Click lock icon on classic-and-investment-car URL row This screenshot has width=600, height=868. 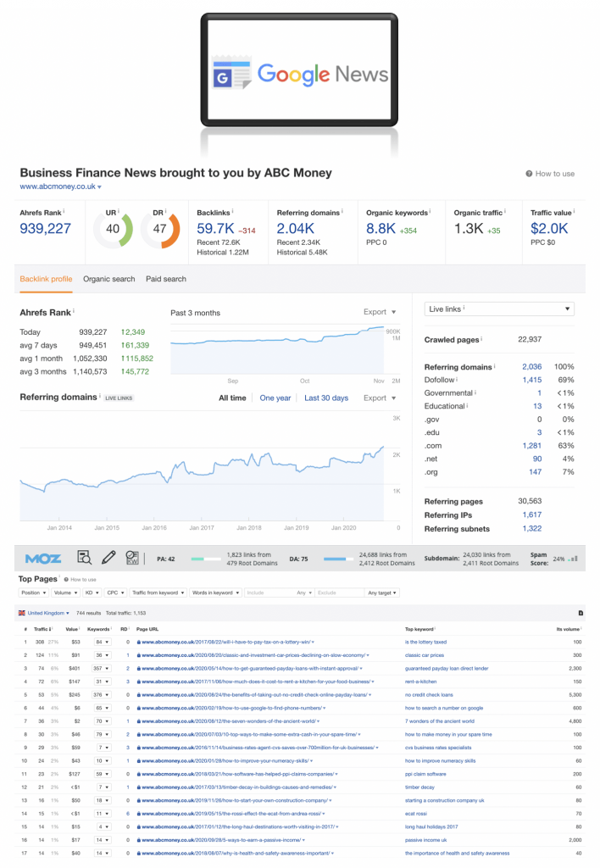coord(138,655)
